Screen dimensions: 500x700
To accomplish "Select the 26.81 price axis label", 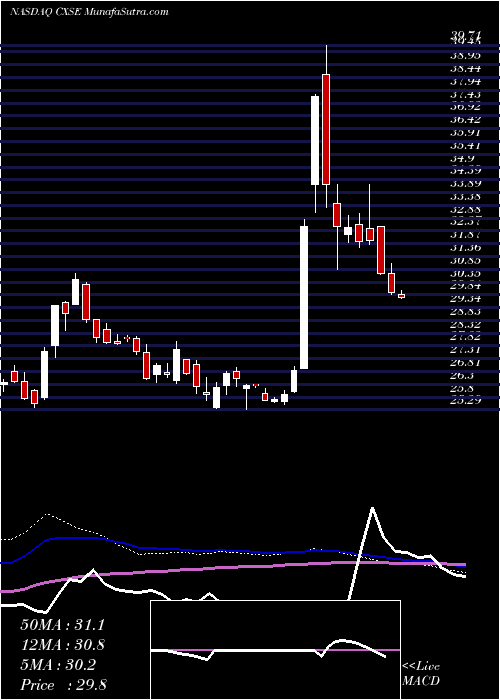I will tap(466, 363).
